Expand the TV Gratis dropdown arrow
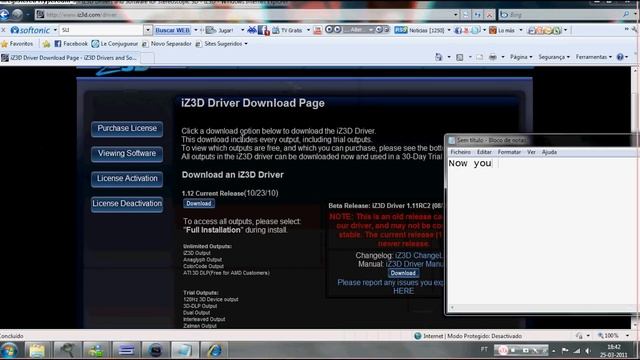This screenshot has width=640, height=360. click(x=308, y=30)
